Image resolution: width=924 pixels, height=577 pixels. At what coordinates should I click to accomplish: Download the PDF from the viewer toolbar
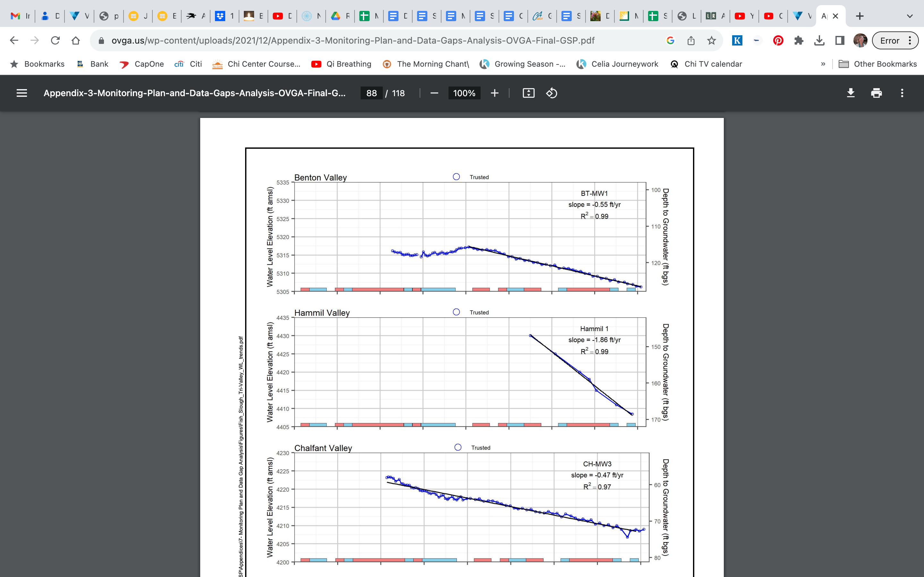click(851, 93)
